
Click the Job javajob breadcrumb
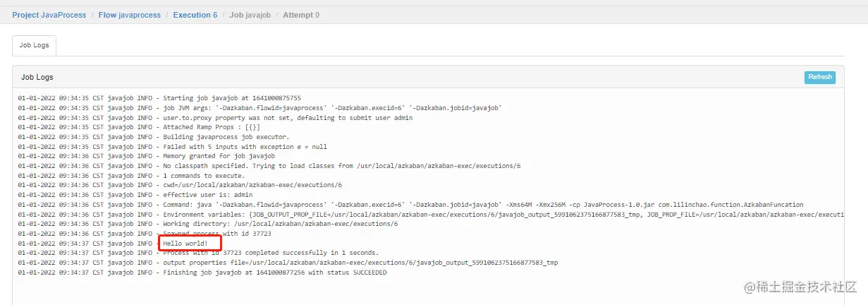249,15
